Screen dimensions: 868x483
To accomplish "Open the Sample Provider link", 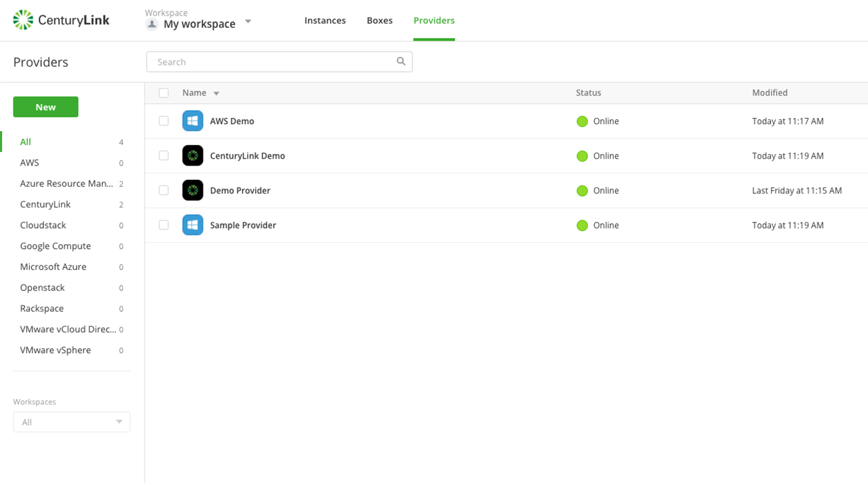I will 243,225.
